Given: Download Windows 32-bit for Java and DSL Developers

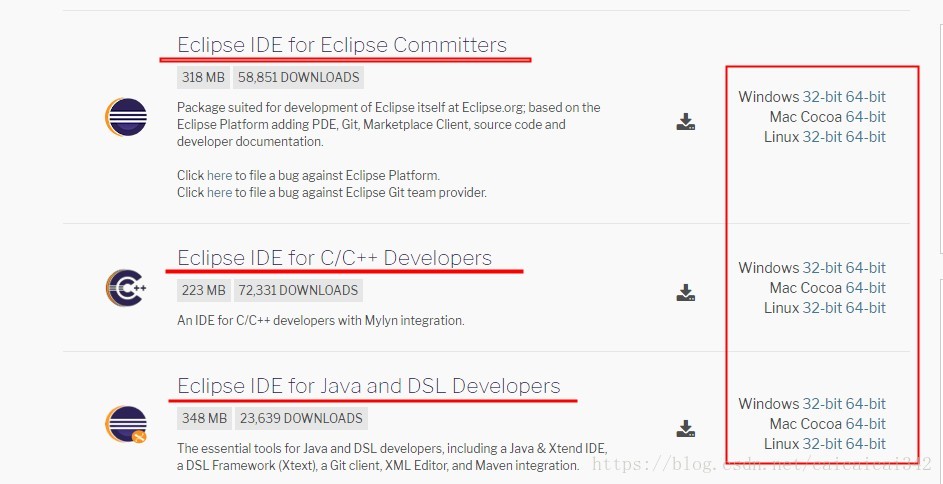Looking at the screenshot, I should [822, 403].
